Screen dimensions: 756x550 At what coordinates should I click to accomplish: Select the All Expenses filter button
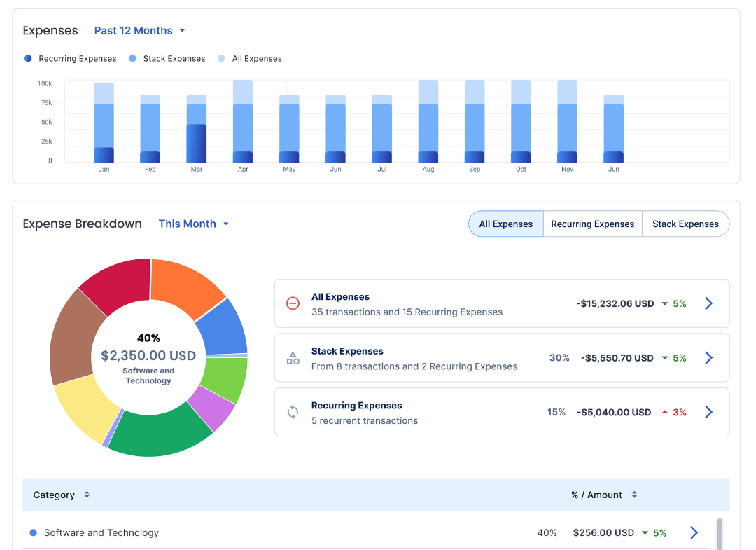505,224
